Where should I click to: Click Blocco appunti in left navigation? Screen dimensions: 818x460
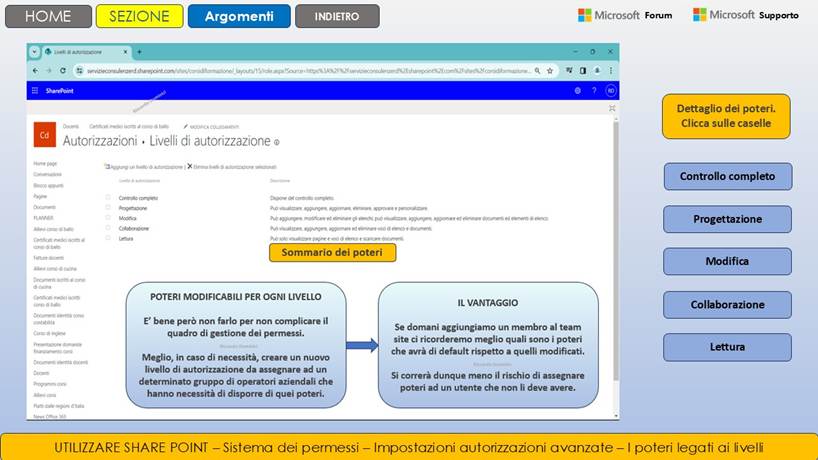coord(49,186)
